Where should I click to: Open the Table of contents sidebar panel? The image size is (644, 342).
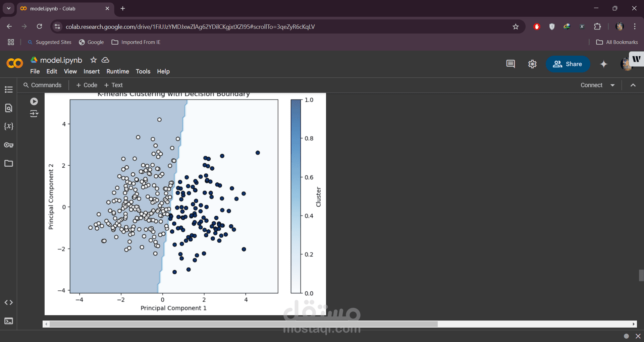(9, 90)
